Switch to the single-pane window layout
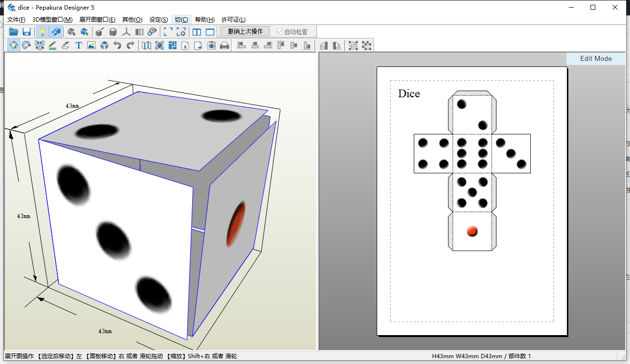630x364 pixels. click(x=210, y=32)
